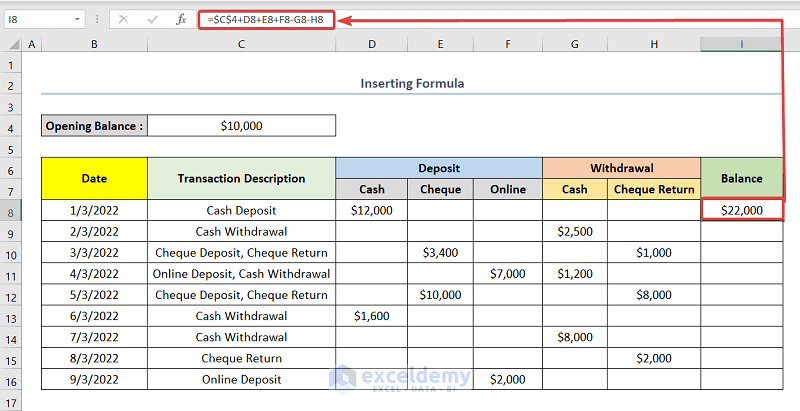Click the $10,000 cheque deposit cell
The image size is (800, 411).
[440, 295]
